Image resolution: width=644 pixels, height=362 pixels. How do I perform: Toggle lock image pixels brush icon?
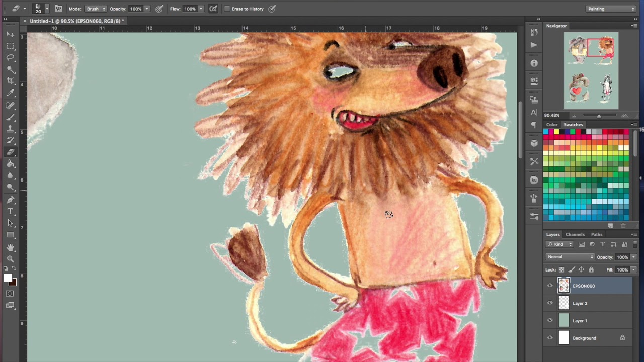click(571, 270)
